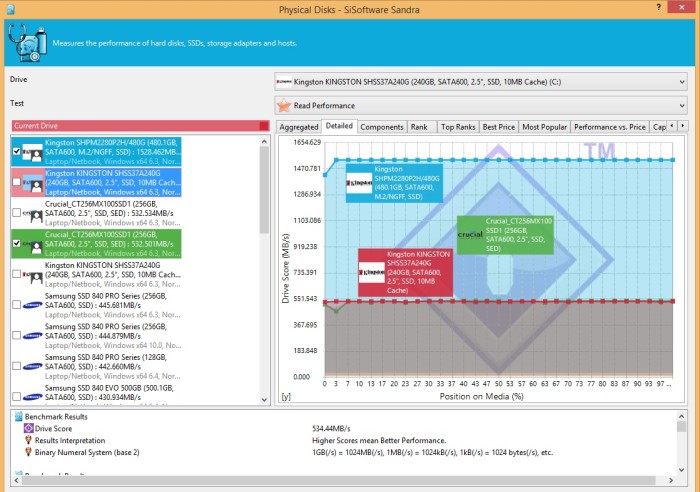Select Binary Numeral System (base 2) row
The width and height of the screenshot is (700, 492).
point(87,452)
